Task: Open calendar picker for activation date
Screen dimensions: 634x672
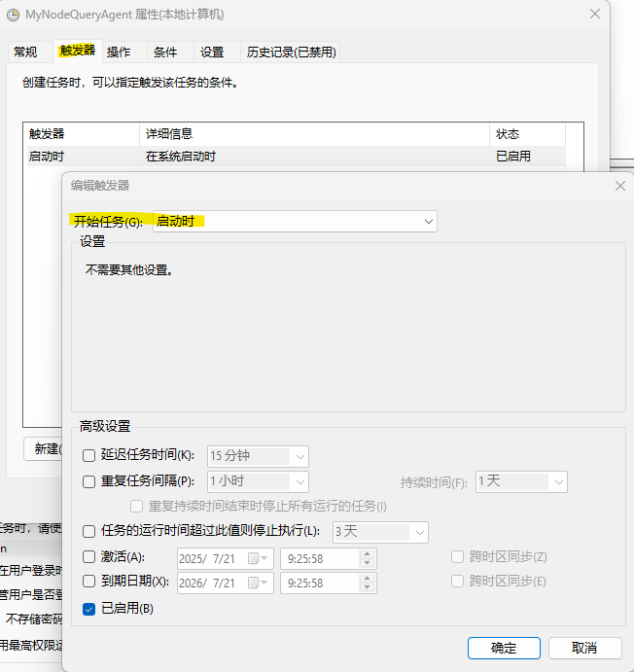Action: point(261,558)
